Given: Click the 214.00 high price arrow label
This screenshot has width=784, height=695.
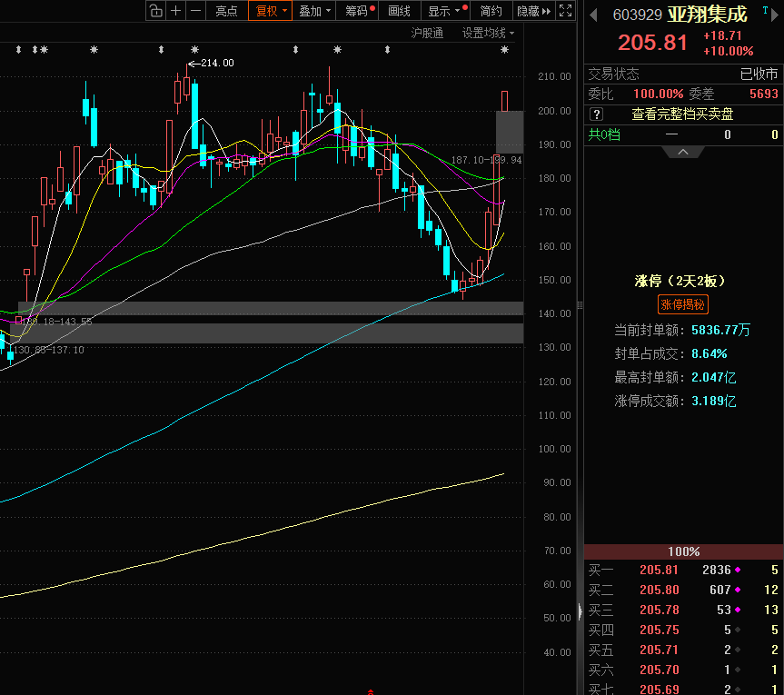Looking at the screenshot, I should pos(211,63).
